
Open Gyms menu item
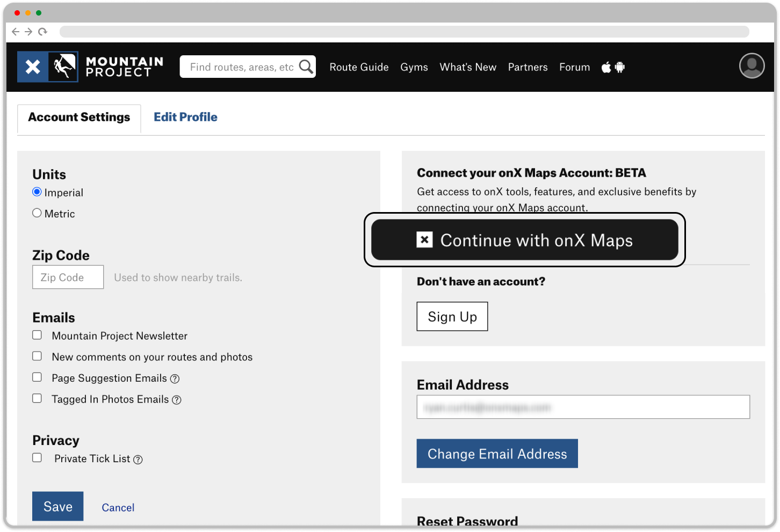(414, 67)
